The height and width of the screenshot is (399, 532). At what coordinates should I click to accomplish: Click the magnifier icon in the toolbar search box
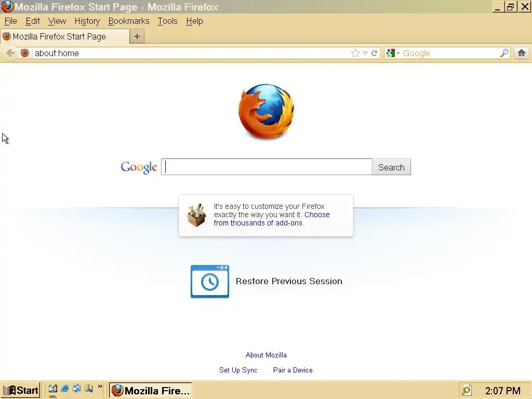click(x=504, y=53)
